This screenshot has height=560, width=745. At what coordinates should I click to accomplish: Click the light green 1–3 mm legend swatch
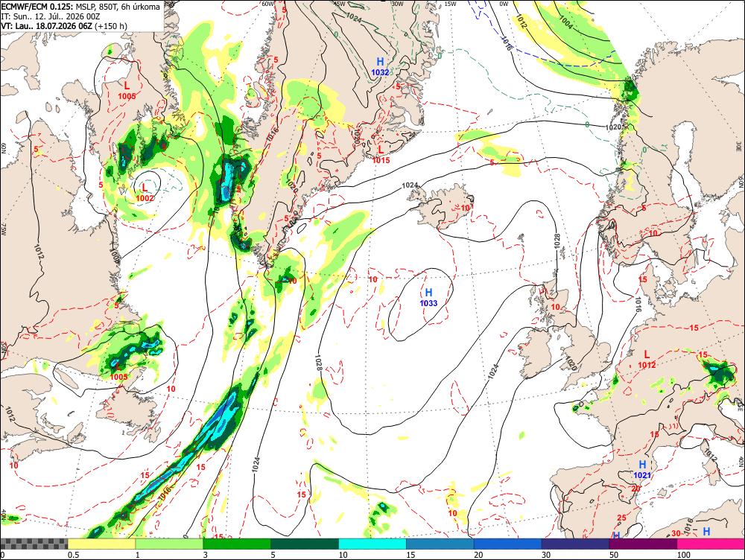pos(169,544)
